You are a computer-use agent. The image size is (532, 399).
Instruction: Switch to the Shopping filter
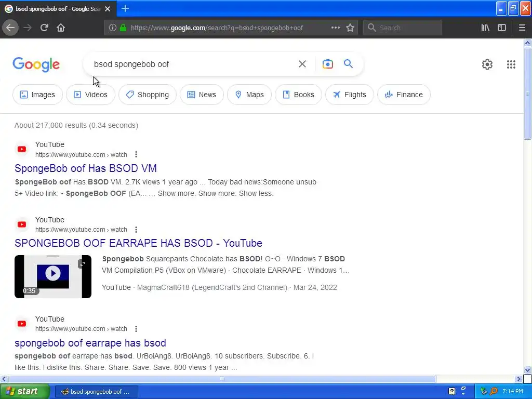point(148,95)
